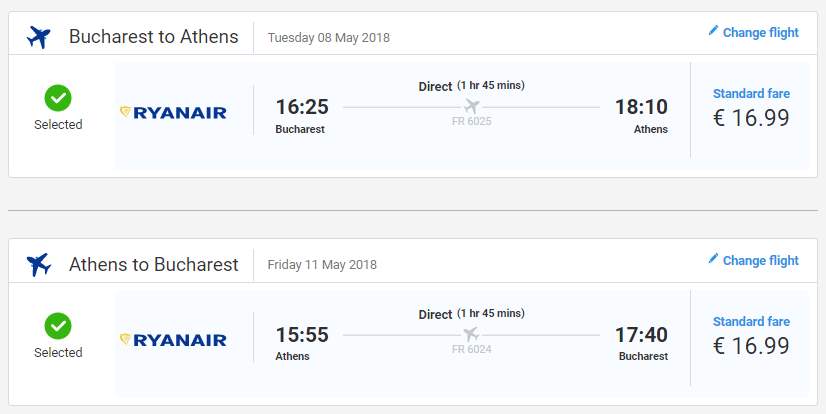Toggle green Selected checkmark for return flight

pos(58,326)
